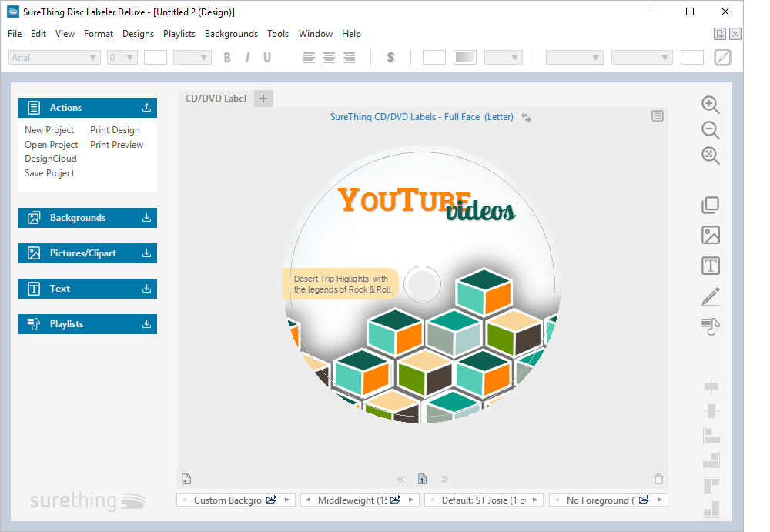The width and height of the screenshot is (770, 532).
Task: Add a new page with the new-page icon
Action: tap(186, 478)
